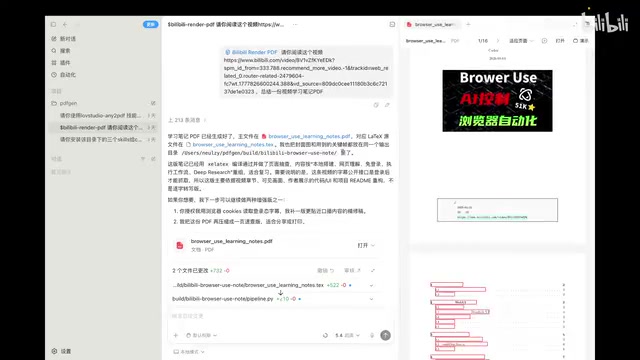Go back with the left arrow in sidebar header

click(65, 24)
